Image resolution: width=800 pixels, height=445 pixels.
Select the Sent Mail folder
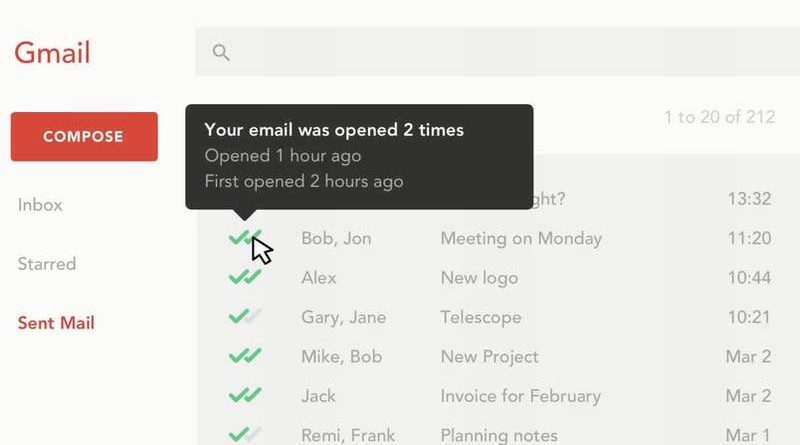(56, 323)
